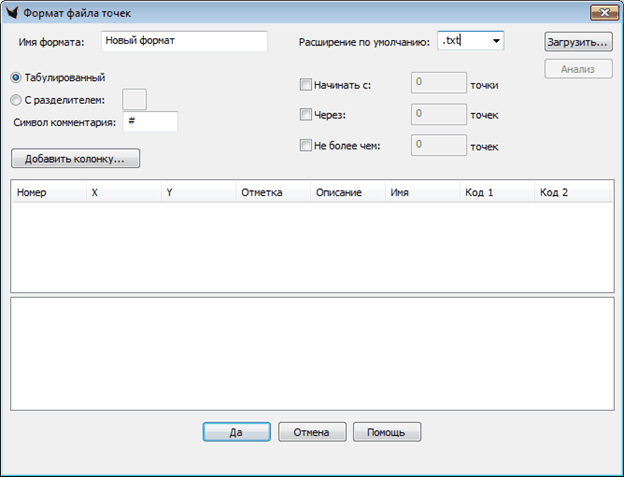Select the Отметка column header
The image size is (624, 477).
tap(272, 191)
